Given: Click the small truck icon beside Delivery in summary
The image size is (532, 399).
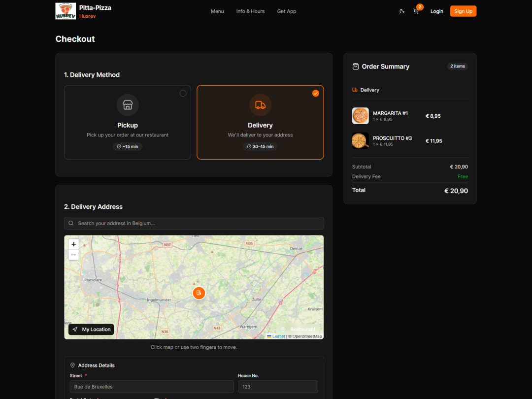Looking at the screenshot, I should [355, 90].
